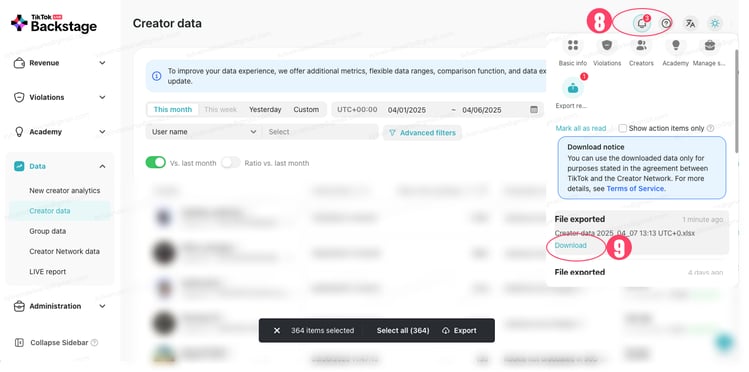This screenshot has width=749, height=372.
Task: Open Advanced filters
Action: [422, 133]
